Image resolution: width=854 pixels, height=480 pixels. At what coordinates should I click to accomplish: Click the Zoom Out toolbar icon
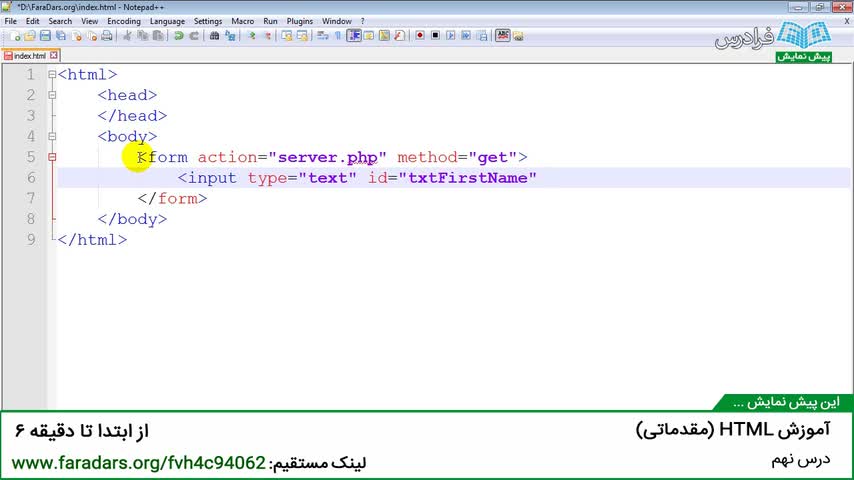[267, 36]
